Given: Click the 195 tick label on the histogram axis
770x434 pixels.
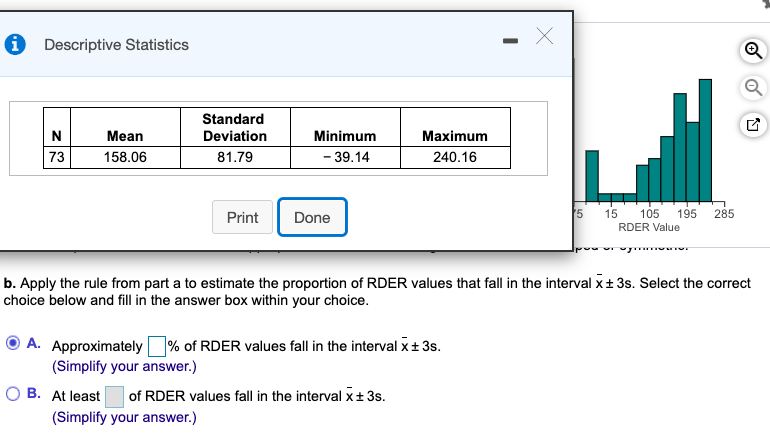Looking at the screenshot, I should pos(687,214).
